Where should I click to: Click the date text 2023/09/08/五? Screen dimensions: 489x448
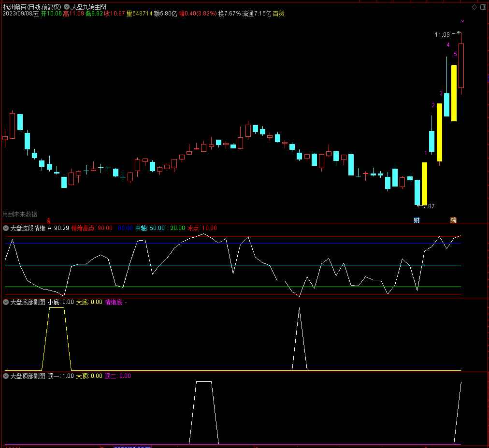[21, 14]
